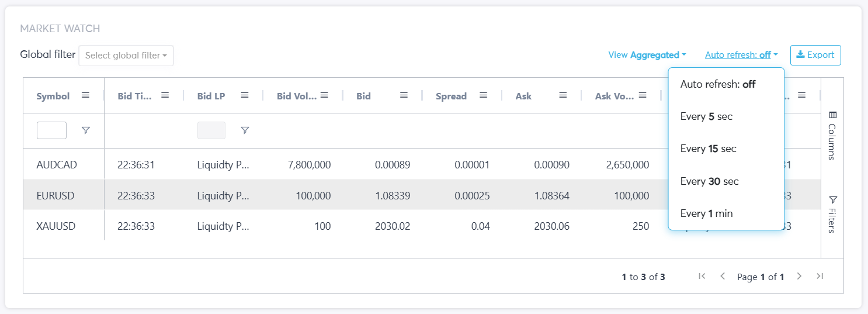The height and width of the screenshot is (314, 868).
Task: Click the Symbol filter funnel icon
Action: pyautogui.click(x=86, y=130)
